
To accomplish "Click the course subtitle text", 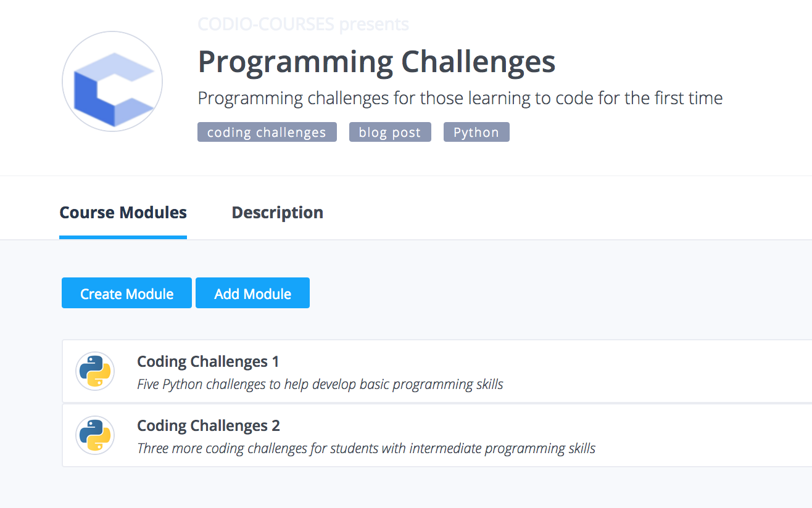I will tap(460, 97).
